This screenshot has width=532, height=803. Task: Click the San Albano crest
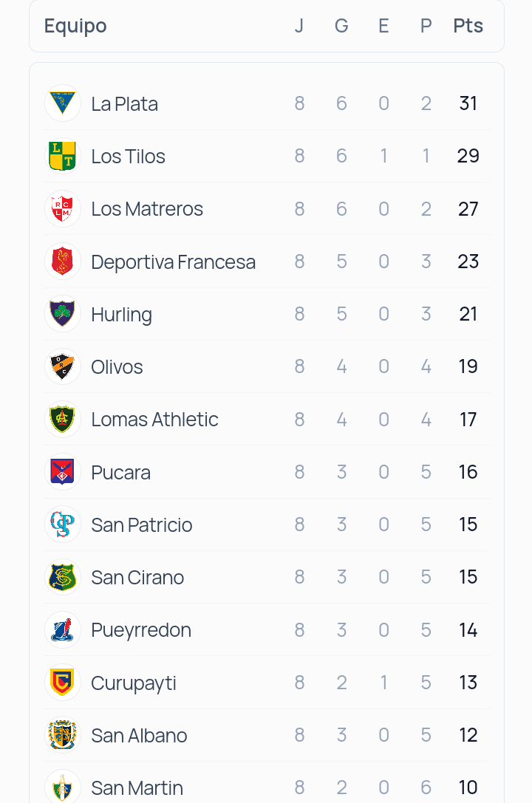(x=63, y=735)
